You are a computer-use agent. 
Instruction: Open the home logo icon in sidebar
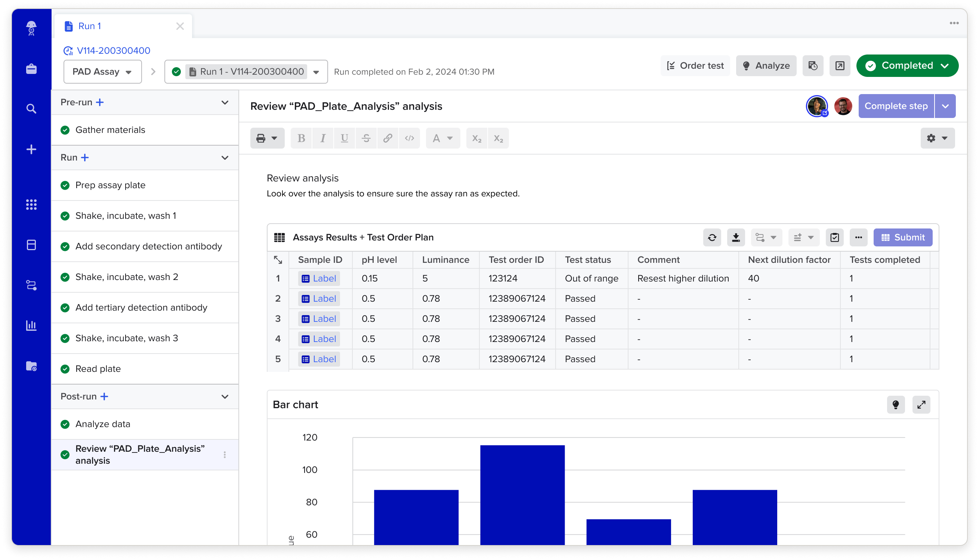coord(31,28)
